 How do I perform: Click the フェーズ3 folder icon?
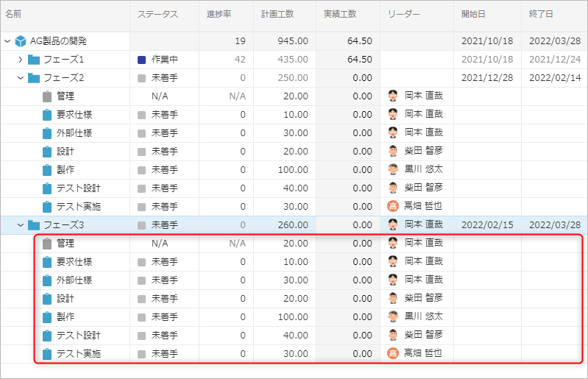(x=34, y=225)
